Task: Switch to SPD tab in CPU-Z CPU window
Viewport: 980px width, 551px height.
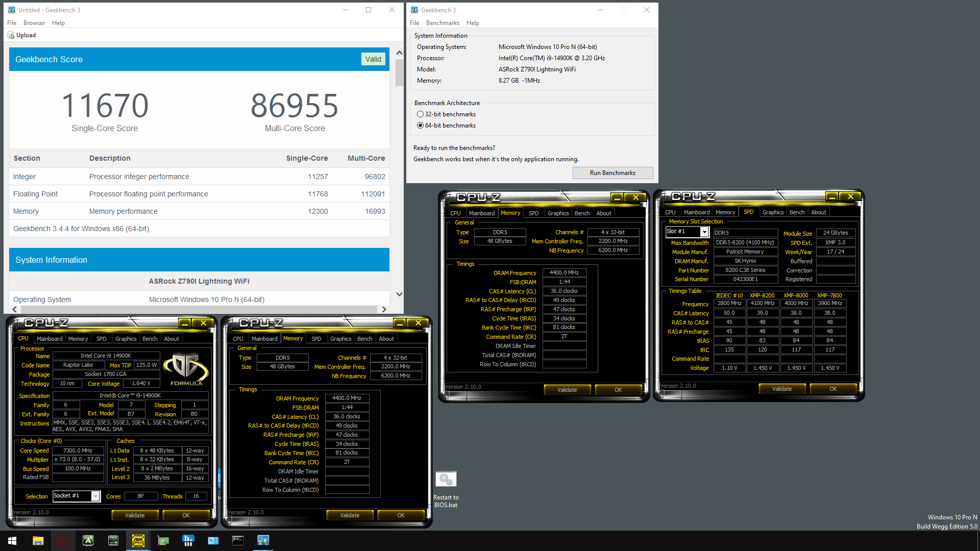Action: point(102,339)
